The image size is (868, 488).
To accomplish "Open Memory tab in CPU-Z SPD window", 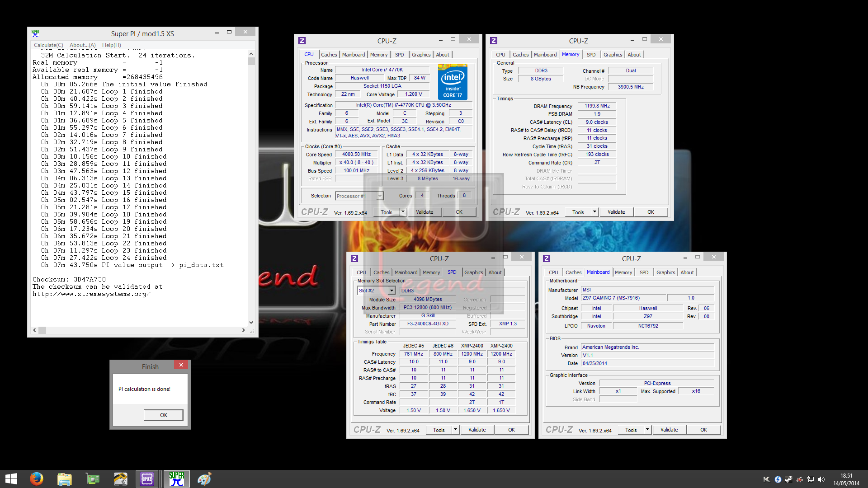I will pos(431,272).
